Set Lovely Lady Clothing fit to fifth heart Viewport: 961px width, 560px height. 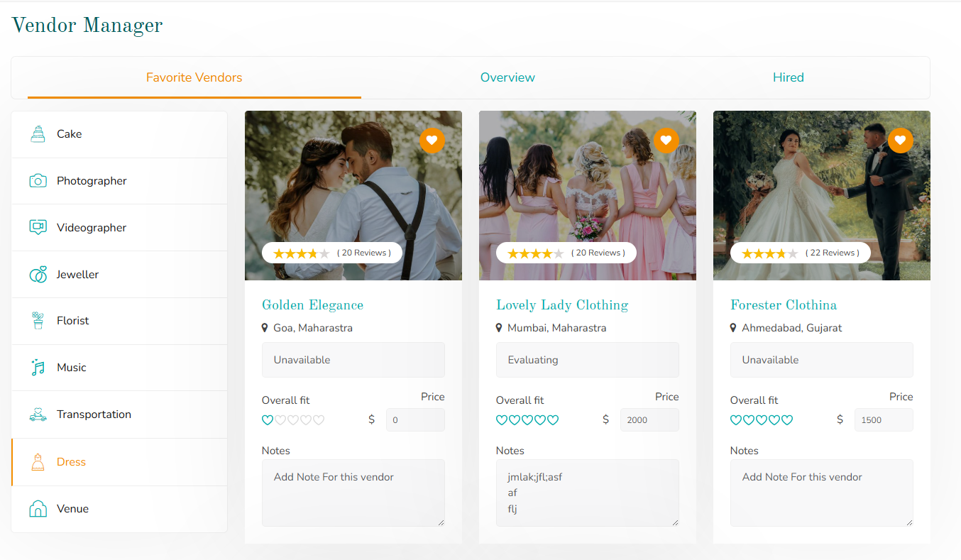click(x=553, y=420)
